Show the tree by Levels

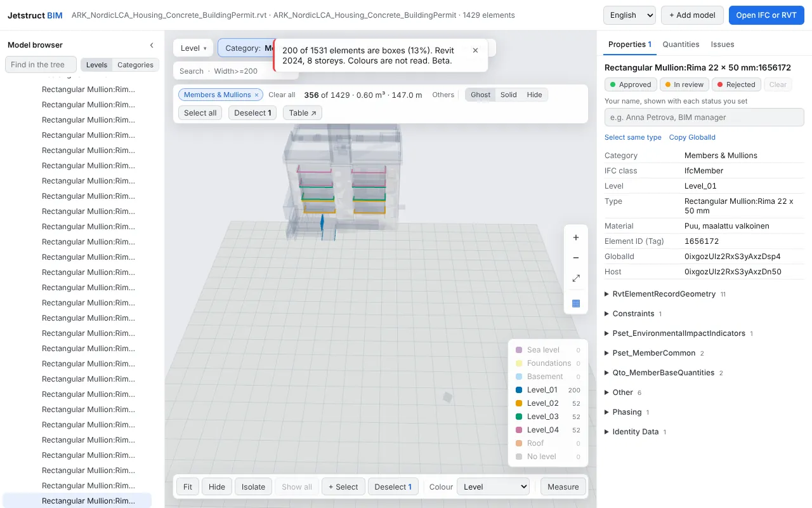pos(96,65)
